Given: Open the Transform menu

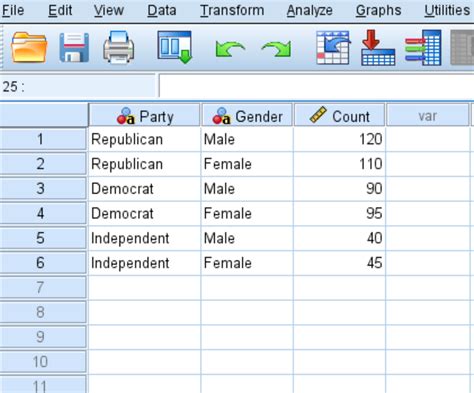Looking at the screenshot, I should click(232, 10).
